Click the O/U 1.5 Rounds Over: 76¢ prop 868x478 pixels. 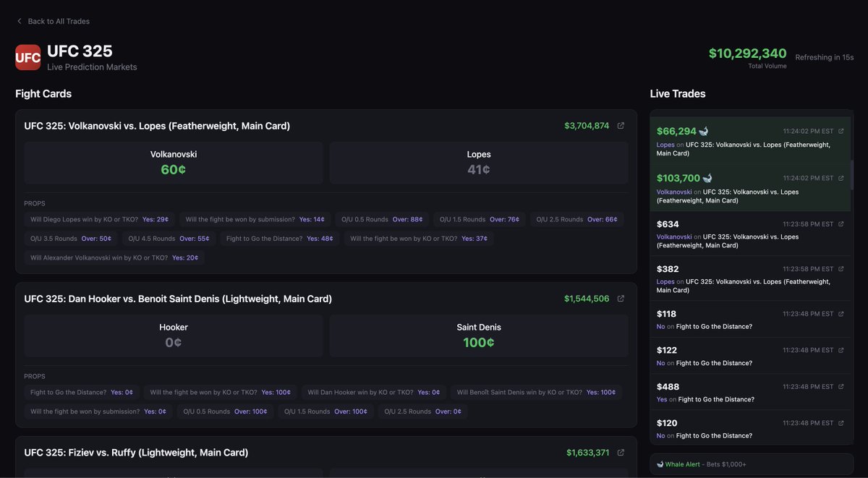click(480, 219)
